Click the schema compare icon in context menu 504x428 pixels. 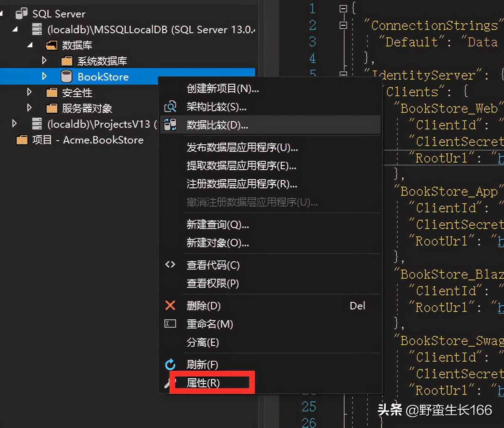coord(170,107)
